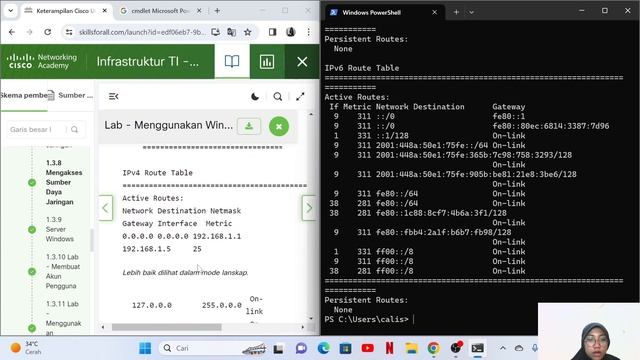640x360 pixels.
Task: Go to the next page arrow
Action: pos(309,208)
